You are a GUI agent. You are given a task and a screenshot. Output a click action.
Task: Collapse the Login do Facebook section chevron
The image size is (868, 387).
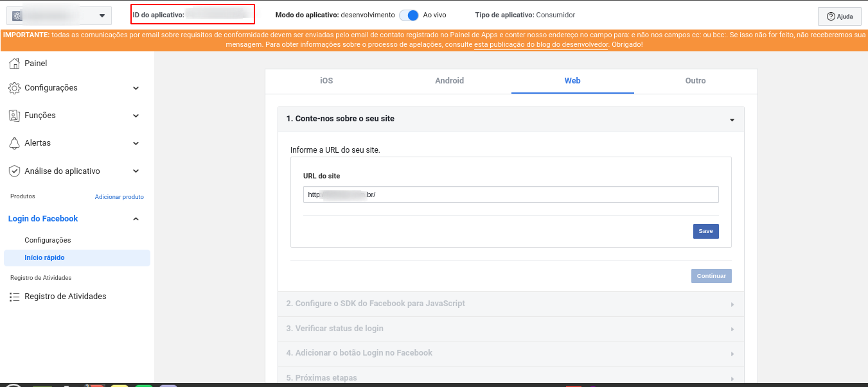pos(136,219)
